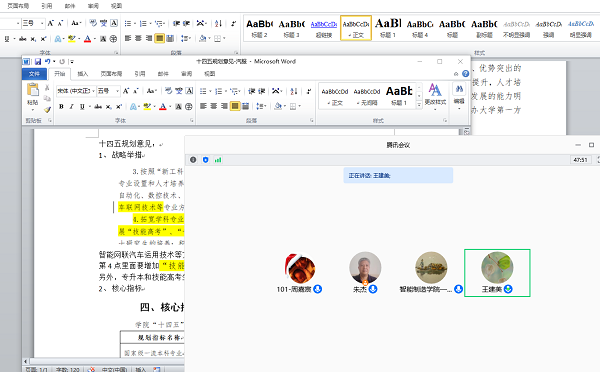Open Multilevel List dropdown in front Word window

pyautogui.click(x=235, y=91)
